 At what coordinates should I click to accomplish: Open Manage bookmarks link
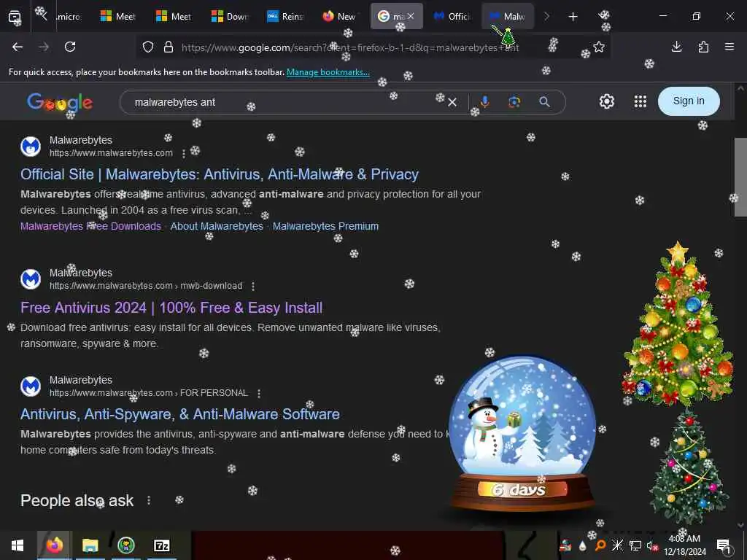(x=328, y=72)
